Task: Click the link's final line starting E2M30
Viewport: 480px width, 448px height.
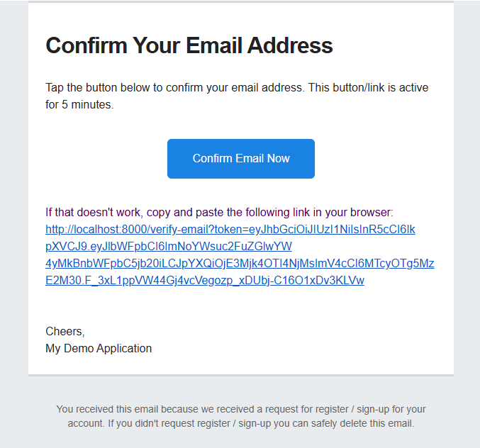Action: [x=205, y=280]
